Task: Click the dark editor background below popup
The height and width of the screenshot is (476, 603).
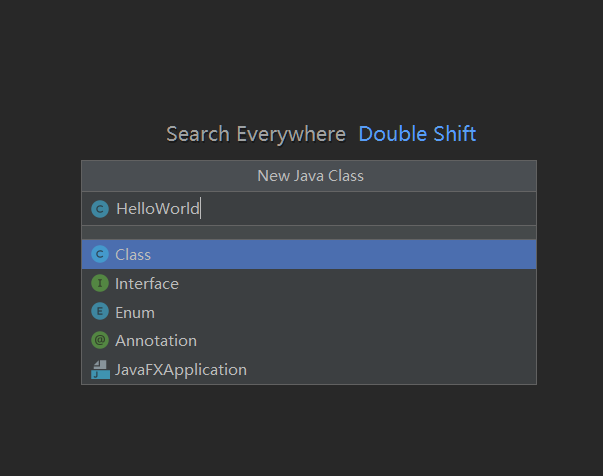Action: coord(302,431)
